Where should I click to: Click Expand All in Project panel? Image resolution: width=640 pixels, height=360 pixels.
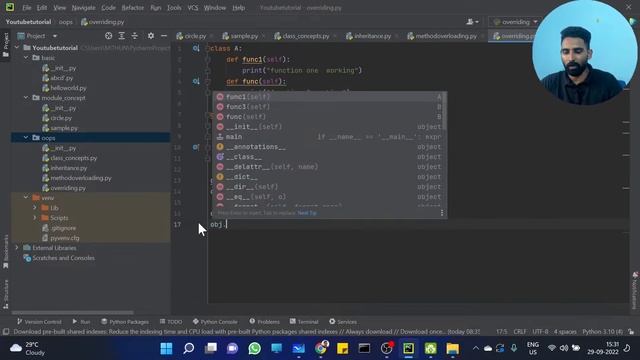[122, 36]
